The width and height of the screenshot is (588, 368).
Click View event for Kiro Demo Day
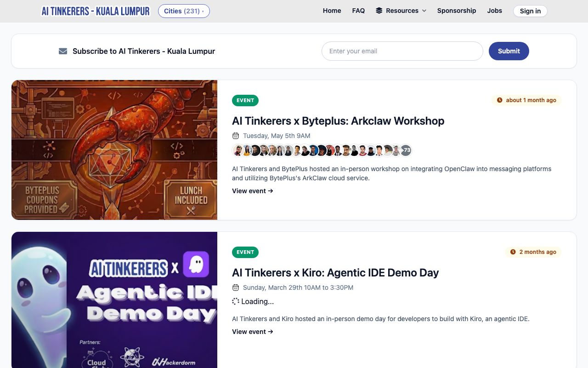click(253, 332)
